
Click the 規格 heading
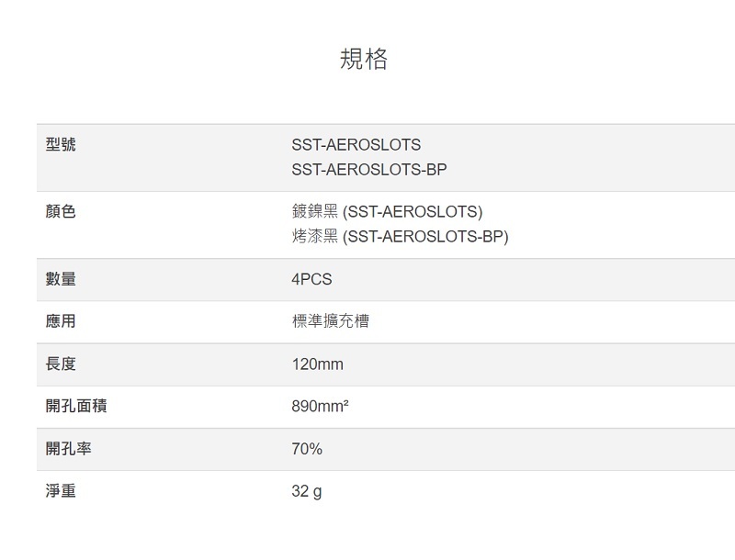click(x=364, y=59)
